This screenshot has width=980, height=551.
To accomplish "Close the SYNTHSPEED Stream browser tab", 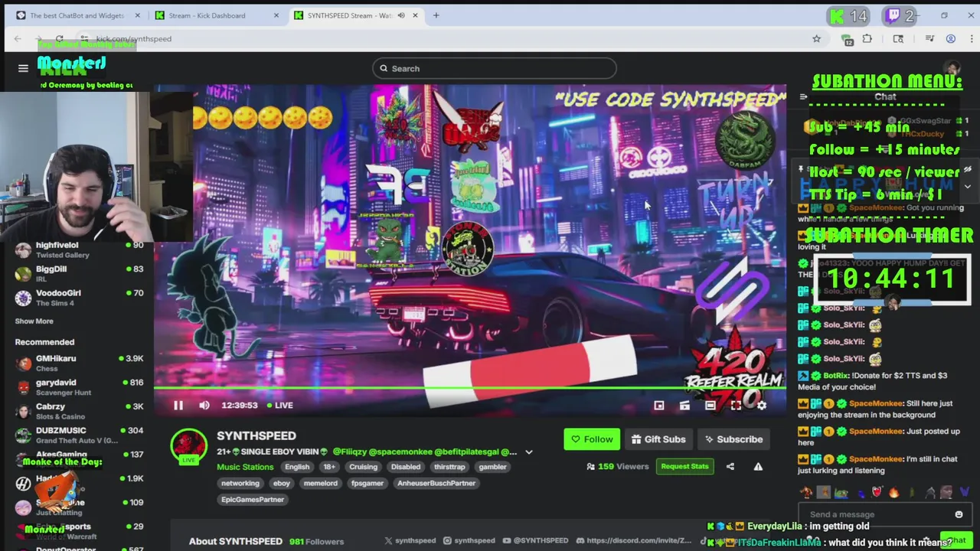I will pyautogui.click(x=416, y=15).
